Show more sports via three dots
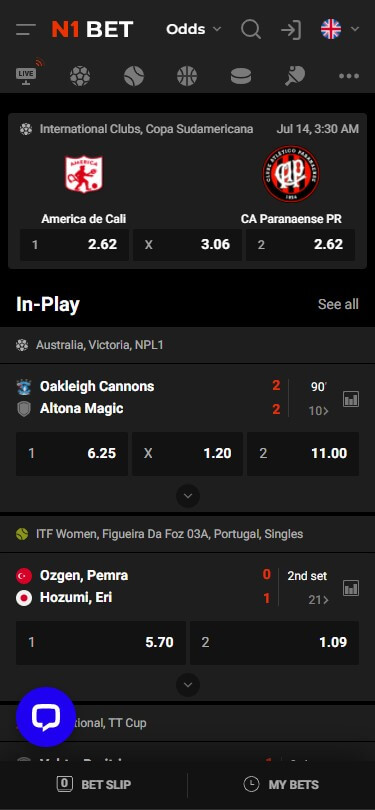375x810 pixels. point(349,76)
